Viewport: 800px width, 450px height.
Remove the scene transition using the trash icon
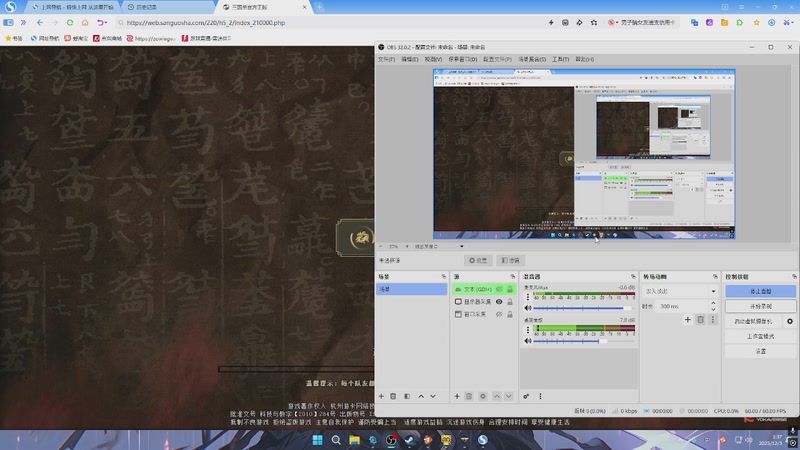(x=701, y=320)
